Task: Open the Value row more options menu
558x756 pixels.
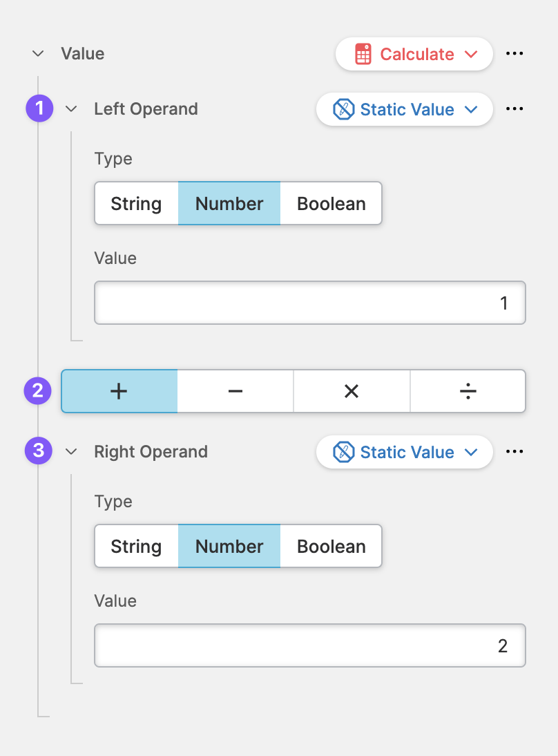Action: (514, 54)
